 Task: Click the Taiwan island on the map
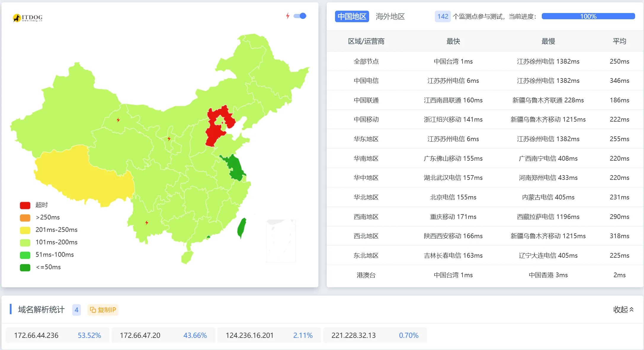(242, 228)
